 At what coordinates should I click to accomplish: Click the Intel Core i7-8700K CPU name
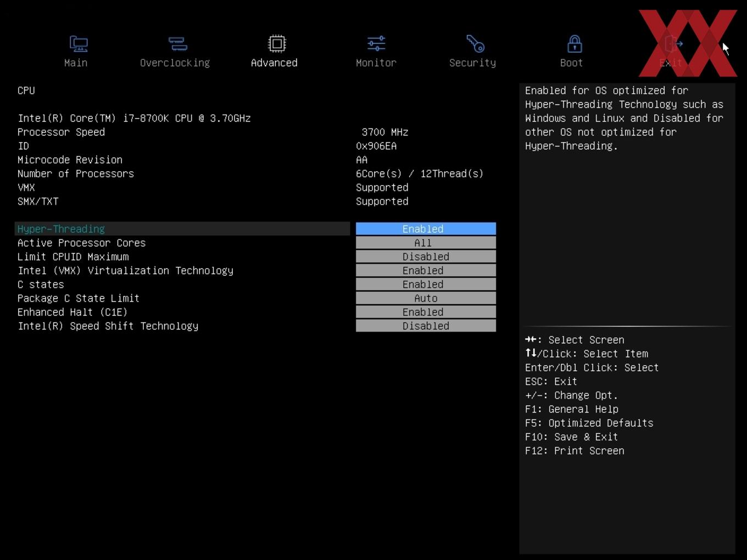click(134, 118)
